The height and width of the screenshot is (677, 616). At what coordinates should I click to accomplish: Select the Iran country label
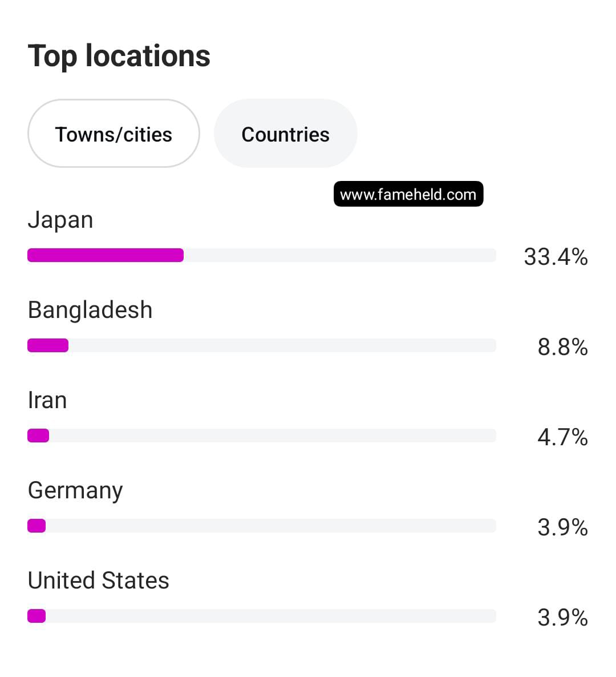pos(47,400)
